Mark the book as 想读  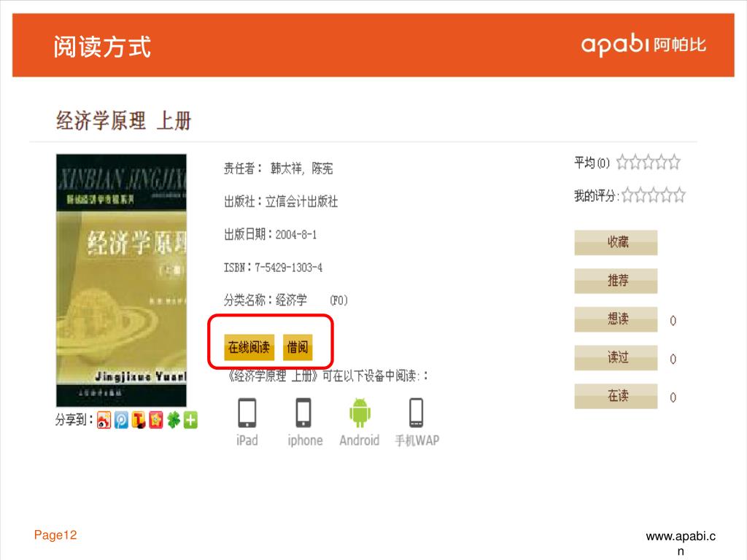coord(616,319)
